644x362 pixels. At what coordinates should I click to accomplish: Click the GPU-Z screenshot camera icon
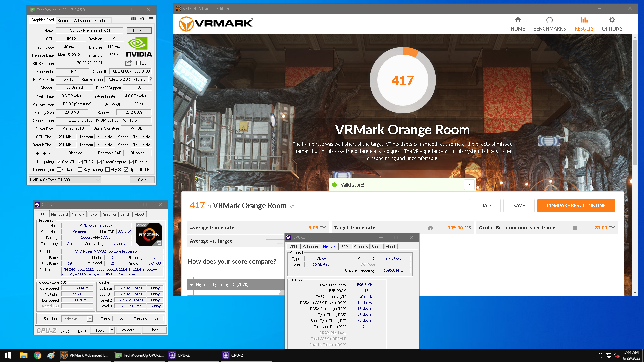(133, 19)
